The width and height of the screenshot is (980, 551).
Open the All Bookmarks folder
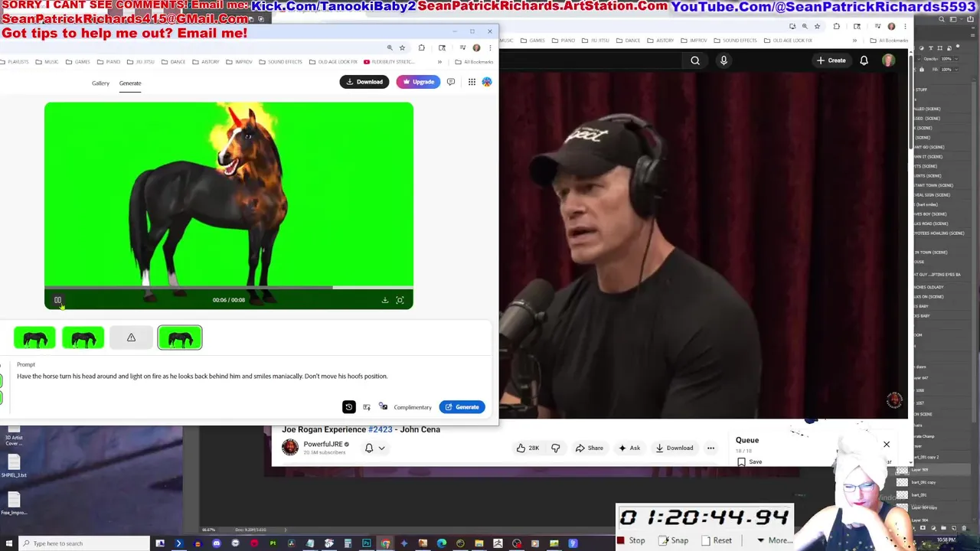pyautogui.click(x=474, y=62)
